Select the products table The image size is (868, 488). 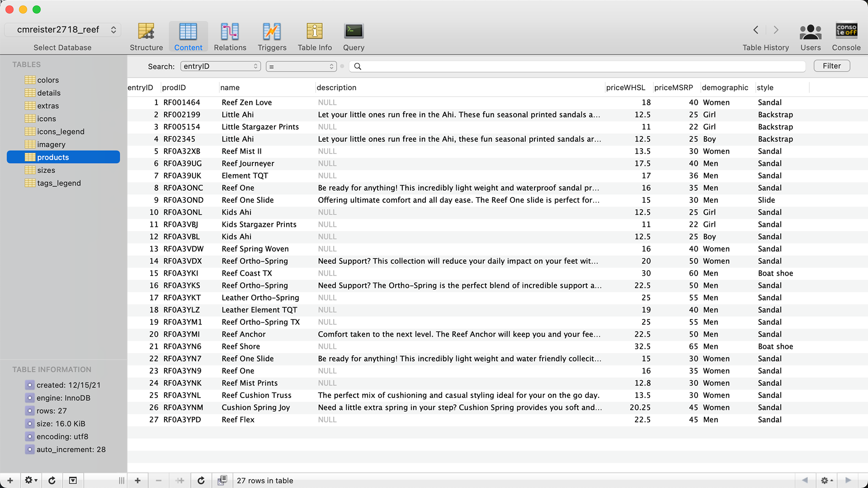click(63, 157)
